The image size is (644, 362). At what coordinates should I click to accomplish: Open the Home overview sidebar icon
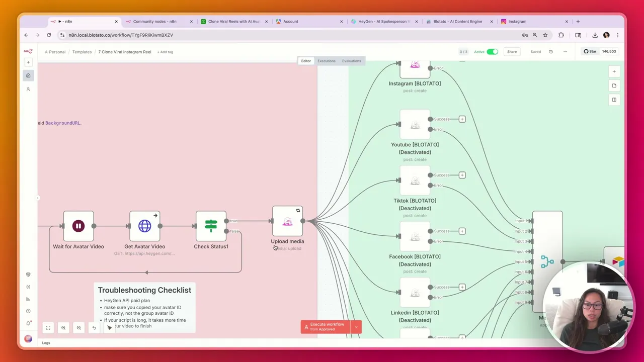(x=28, y=75)
